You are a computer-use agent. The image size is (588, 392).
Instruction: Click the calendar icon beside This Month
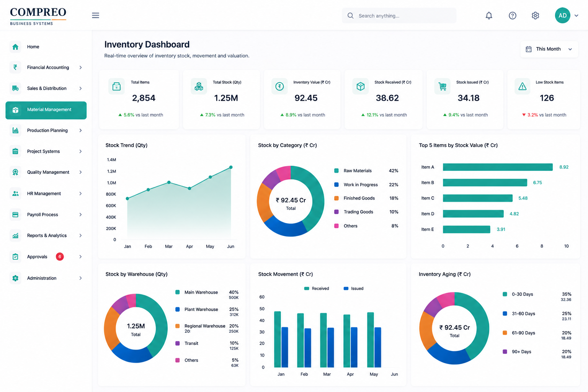coord(529,49)
